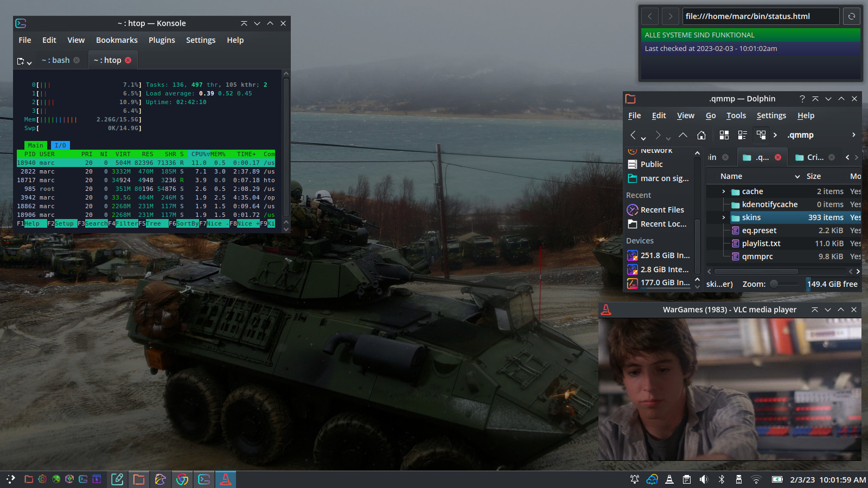Click back arrow in status browser widget

coord(650,16)
